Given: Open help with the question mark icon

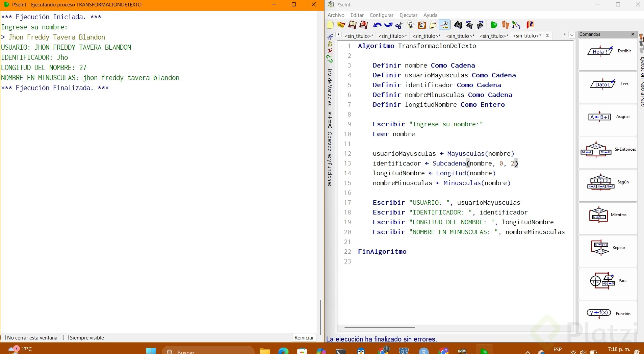Looking at the screenshot, I should tap(530, 25).
